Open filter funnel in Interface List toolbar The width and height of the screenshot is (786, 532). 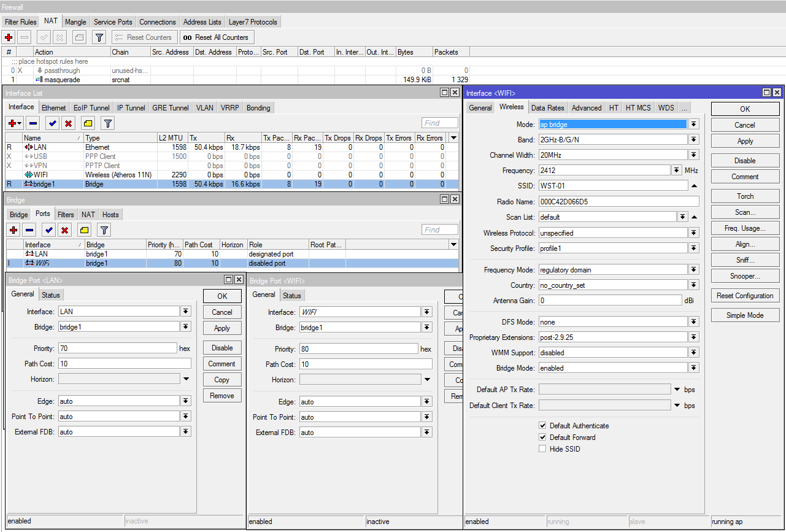107,123
